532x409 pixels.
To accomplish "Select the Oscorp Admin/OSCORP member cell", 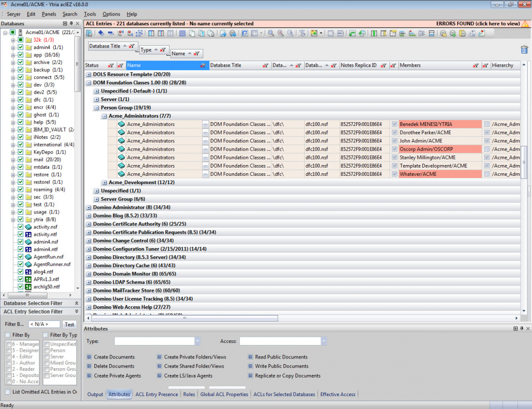I will [440, 150].
